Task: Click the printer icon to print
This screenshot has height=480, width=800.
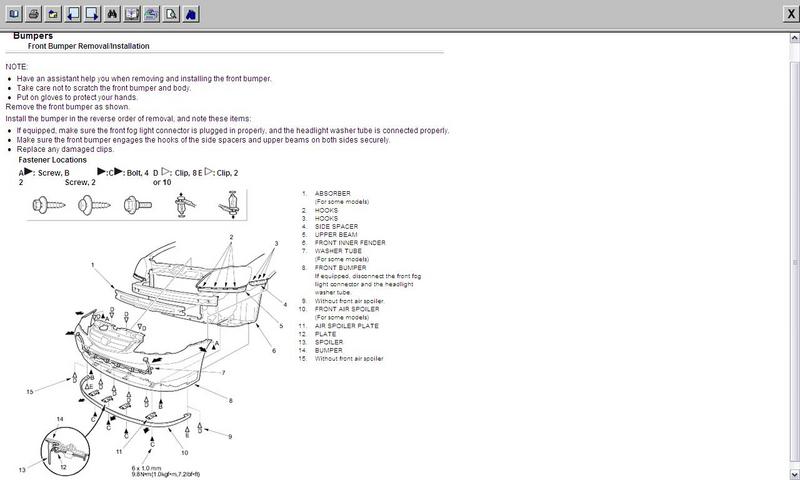Action: point(34,14)
